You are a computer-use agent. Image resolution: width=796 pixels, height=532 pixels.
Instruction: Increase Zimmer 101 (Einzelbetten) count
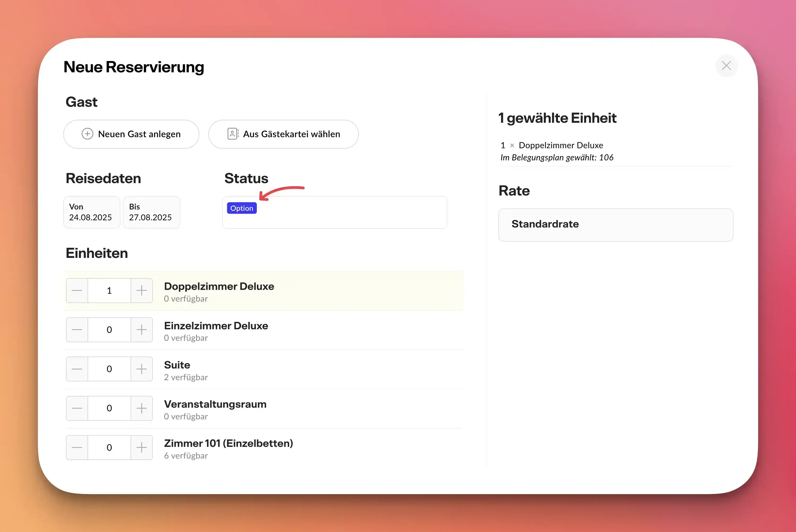point(141,448)
